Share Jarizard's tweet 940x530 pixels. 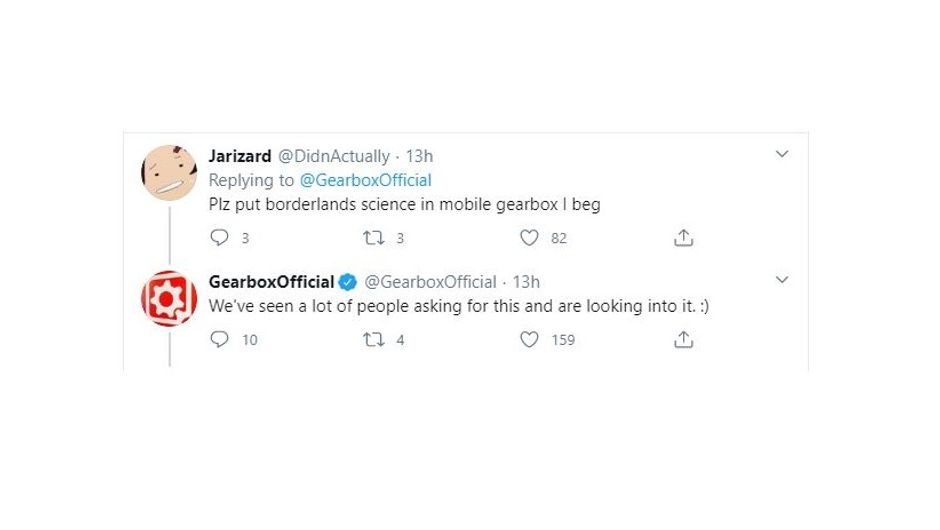click(684, 238)
